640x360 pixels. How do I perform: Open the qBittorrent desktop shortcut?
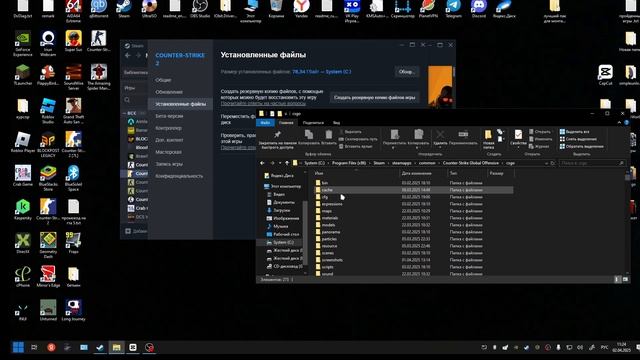click(x=99, y=8)
